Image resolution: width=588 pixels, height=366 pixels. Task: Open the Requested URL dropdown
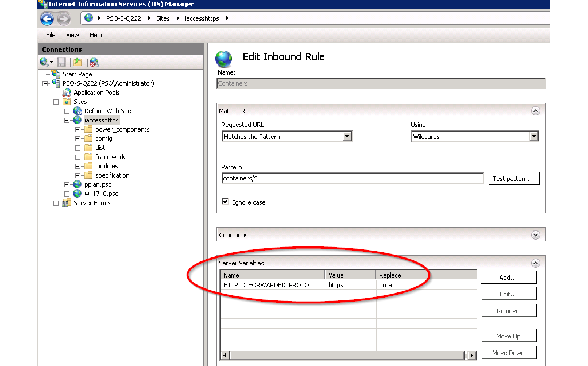[x=347, y=137]
